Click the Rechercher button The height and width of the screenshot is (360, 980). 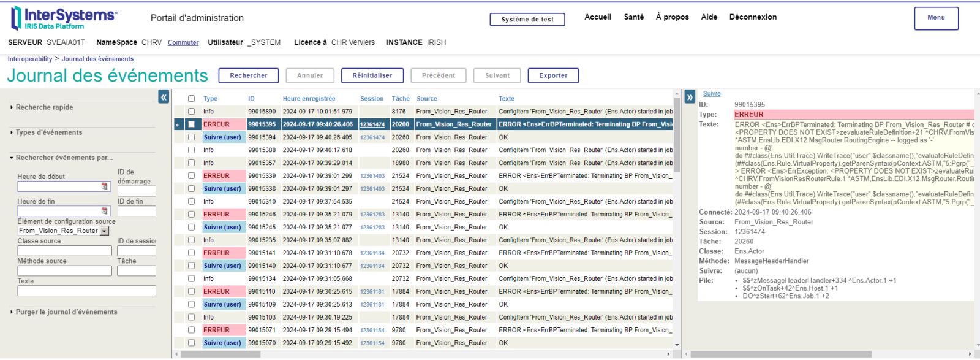click(x=249, y=75)
